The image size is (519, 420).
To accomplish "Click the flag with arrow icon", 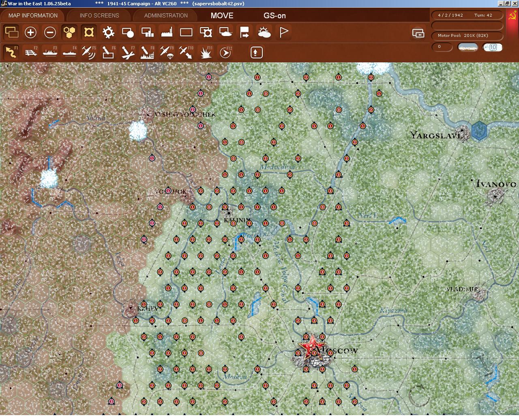I will [x=244, y=32].
